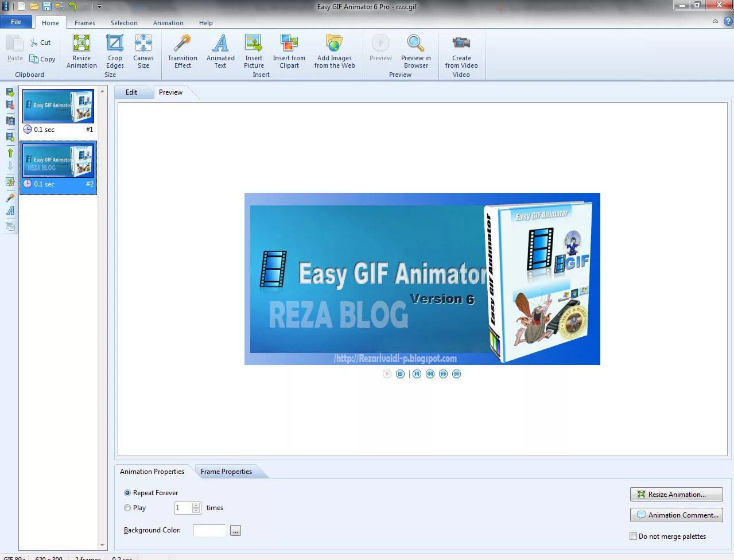This screenshot has width=734, height=560.
Task: Add a blank frame with the green plus film icon
Action: [10, 137]
